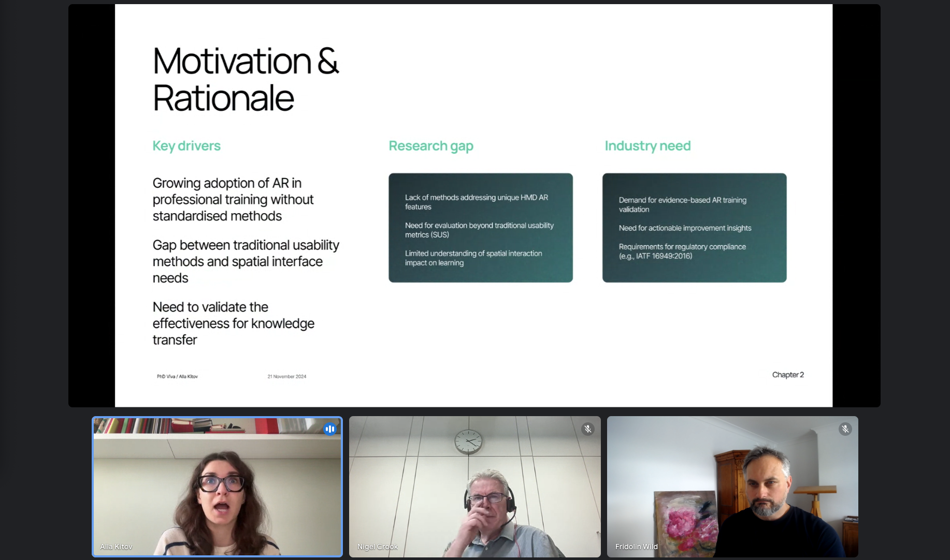
Task: Click the 'Requirements for regulatory compliance' text
Action: click(x=682, y=251)
